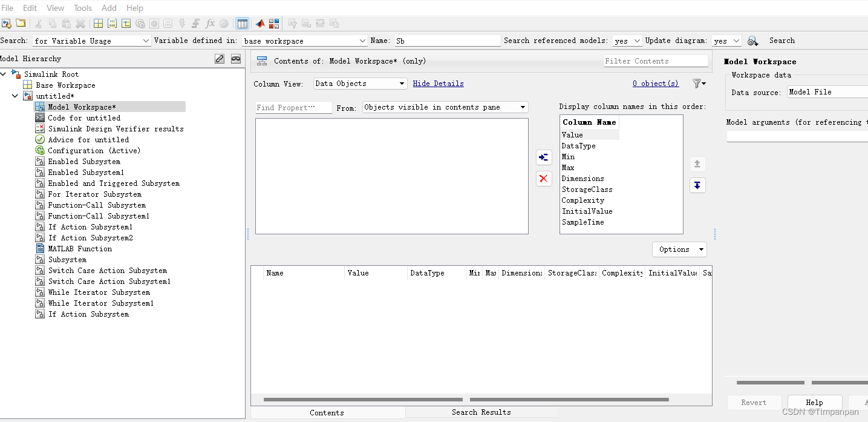Open the Update diagram dropdown
Screen dimensions: 868x422
pos(726,40)
